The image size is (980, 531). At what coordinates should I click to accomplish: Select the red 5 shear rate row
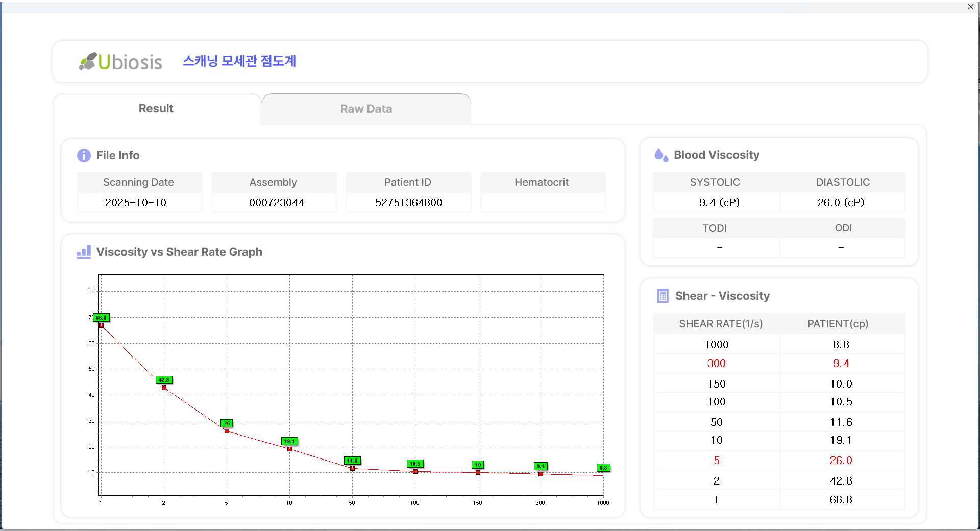tap(716, 461)
